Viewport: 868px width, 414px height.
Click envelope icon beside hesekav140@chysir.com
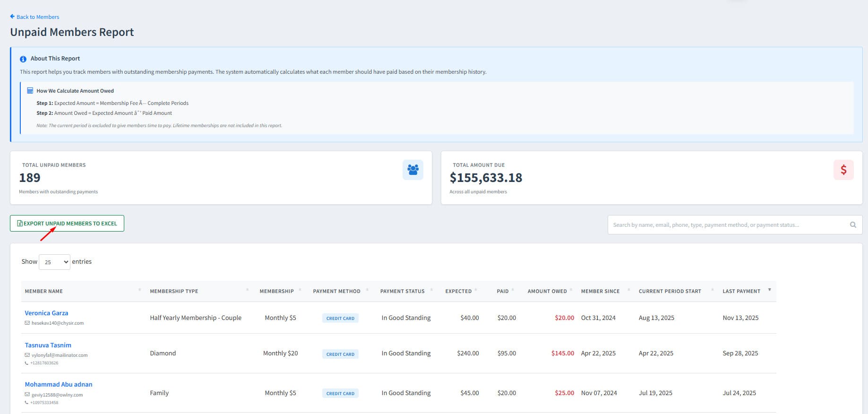[27, 323]
